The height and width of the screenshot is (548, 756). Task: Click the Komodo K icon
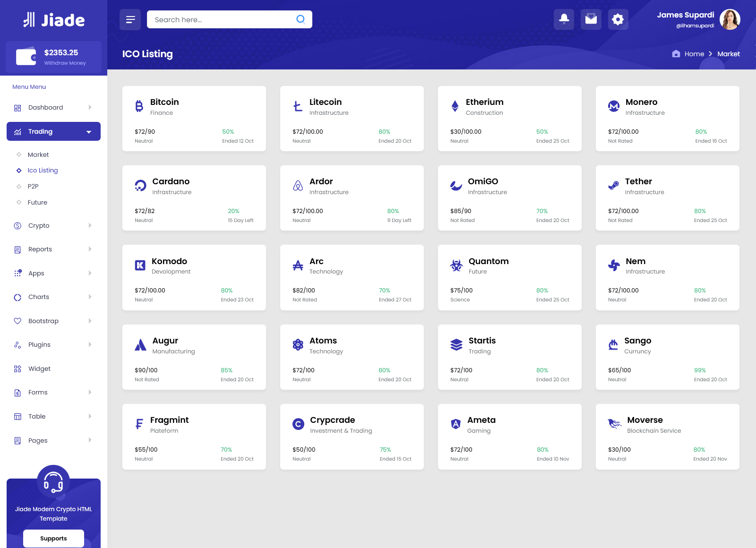(140, 265)
